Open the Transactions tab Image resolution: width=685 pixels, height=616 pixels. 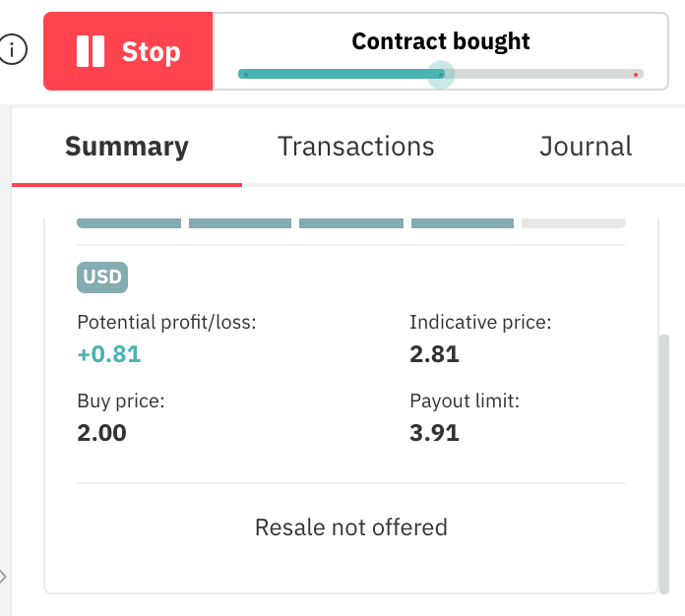point(356,147)
